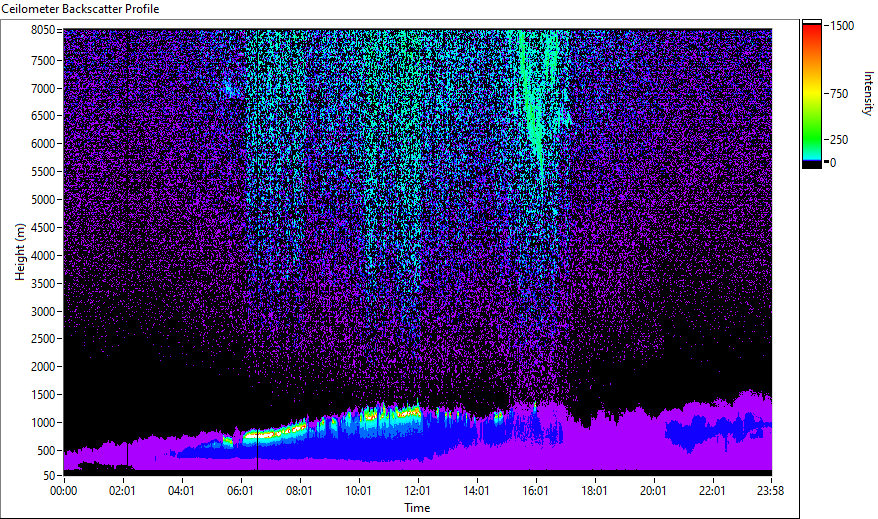The image size is (878, 519).
Task: Click the 3000 height axis value
Action: pos(43,312)
